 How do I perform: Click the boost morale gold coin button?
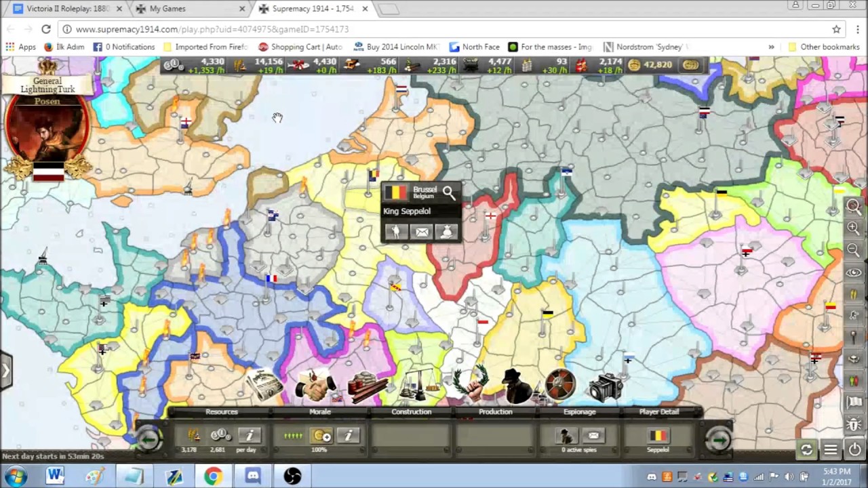[321, 436]
